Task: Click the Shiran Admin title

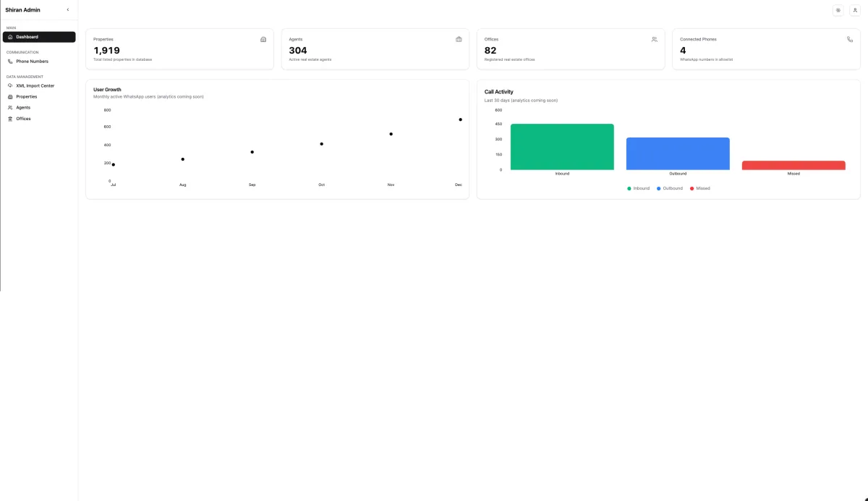Action: click(x=23, y=10)
